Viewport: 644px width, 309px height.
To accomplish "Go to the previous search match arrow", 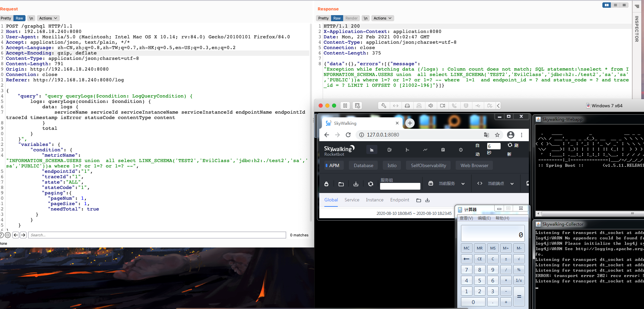I will 16,235.
